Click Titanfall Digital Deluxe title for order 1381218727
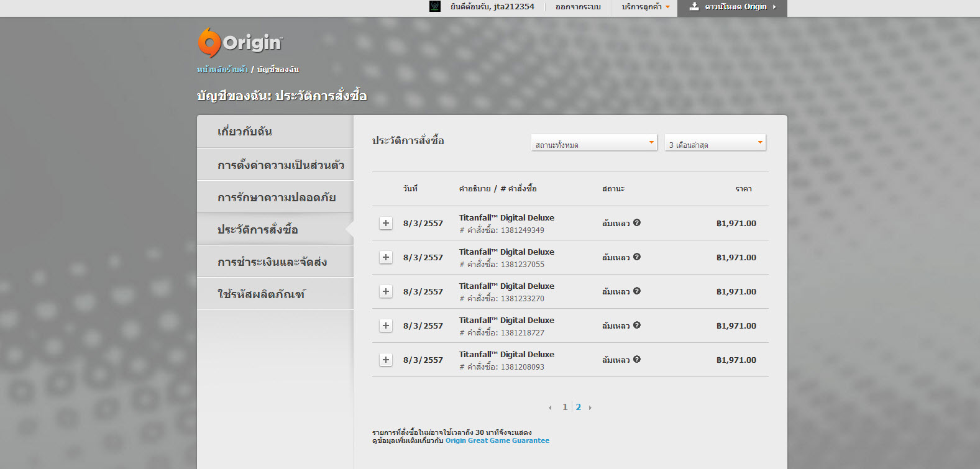Screen dimensions: 980x469 click(x=506, y=320)
